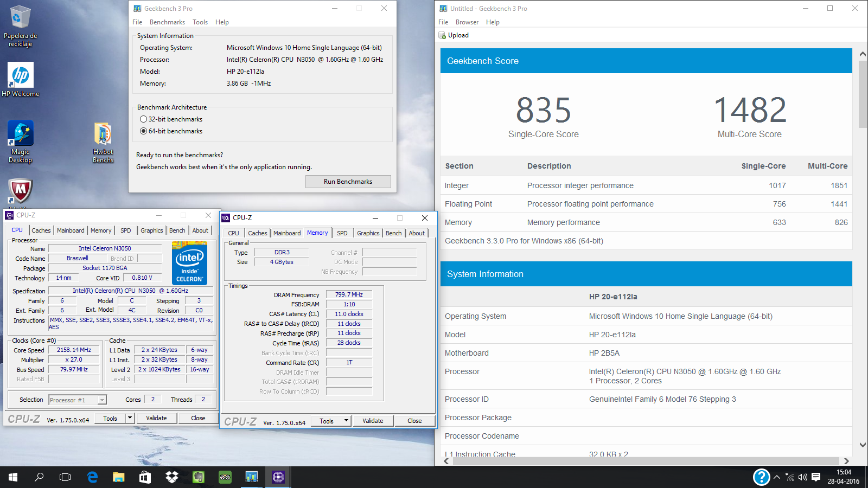Switch to Mainboard tab in left CPU-Z
This screenshot has height=488, width=868.
[x=71, y=230]
